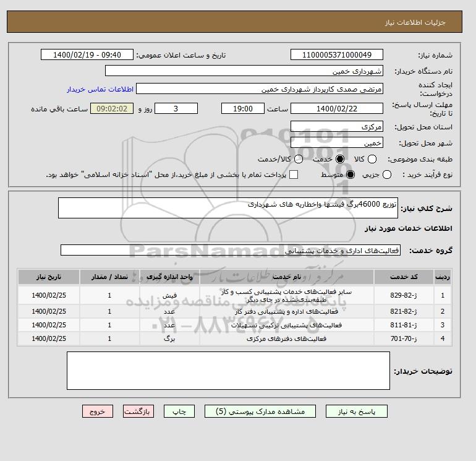
Task: Click the remaining time field 09:02:02
Action: (x=112, y=108)
